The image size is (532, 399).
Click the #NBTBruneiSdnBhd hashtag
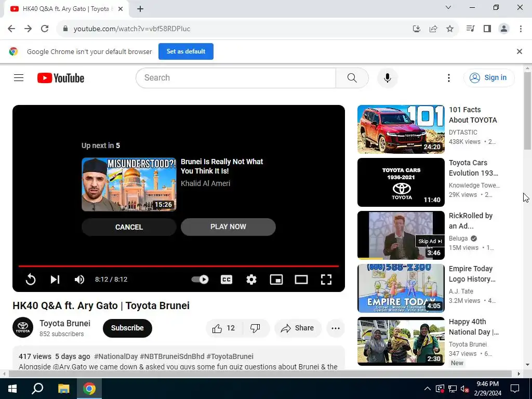point(172,356)
